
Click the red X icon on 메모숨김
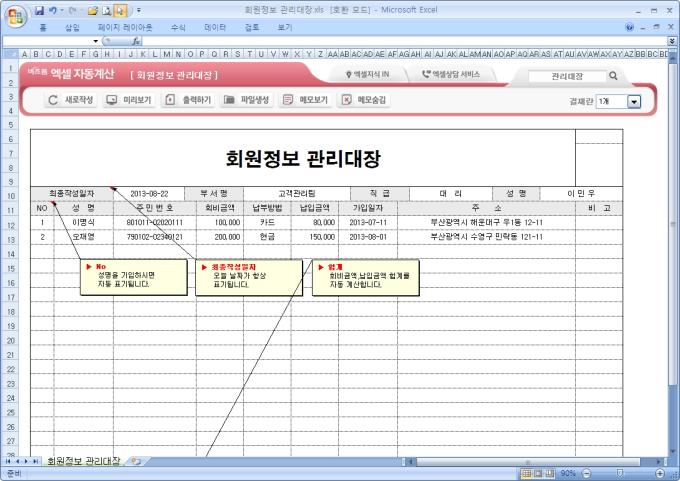346,100
